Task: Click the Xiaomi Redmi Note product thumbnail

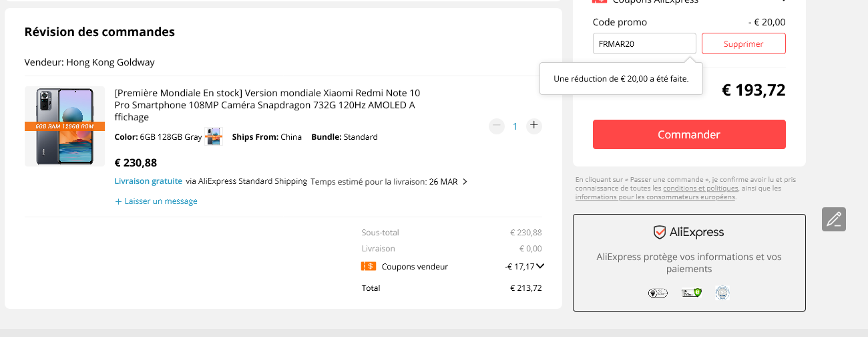Action: (65, 126)
